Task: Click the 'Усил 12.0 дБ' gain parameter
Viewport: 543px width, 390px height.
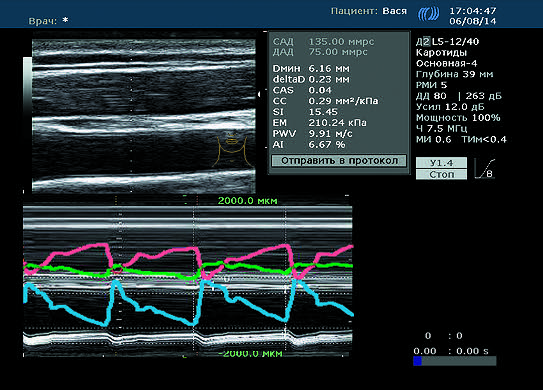Action: (x=450, y=107)
